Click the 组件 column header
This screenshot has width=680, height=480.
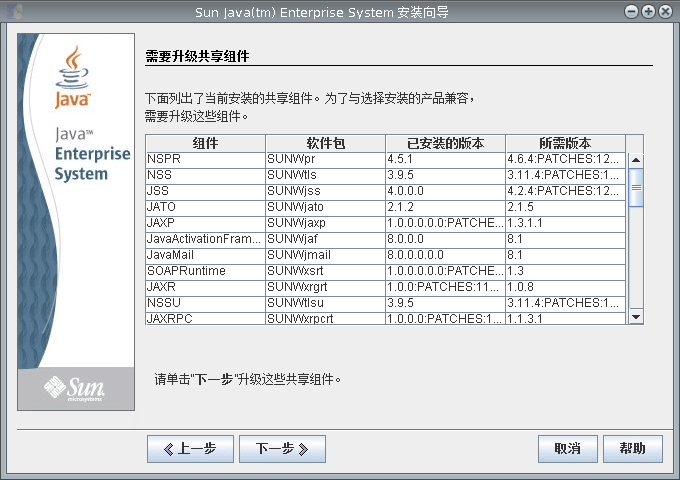click(206, 143)
